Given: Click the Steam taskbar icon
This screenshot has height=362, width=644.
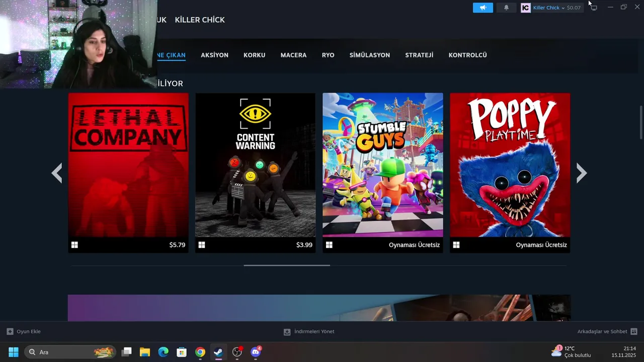Looking at the screenshot, I should 218,352.
